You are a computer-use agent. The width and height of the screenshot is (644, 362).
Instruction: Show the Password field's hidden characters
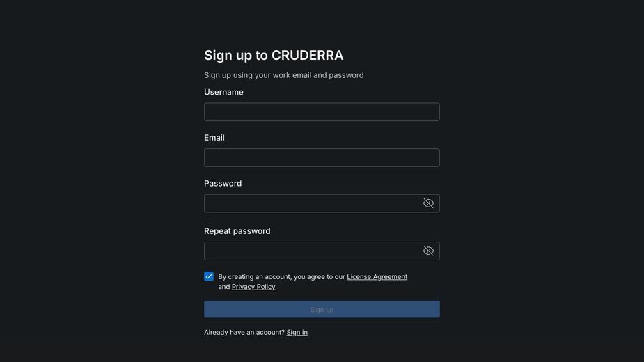(x=428, y=203)
